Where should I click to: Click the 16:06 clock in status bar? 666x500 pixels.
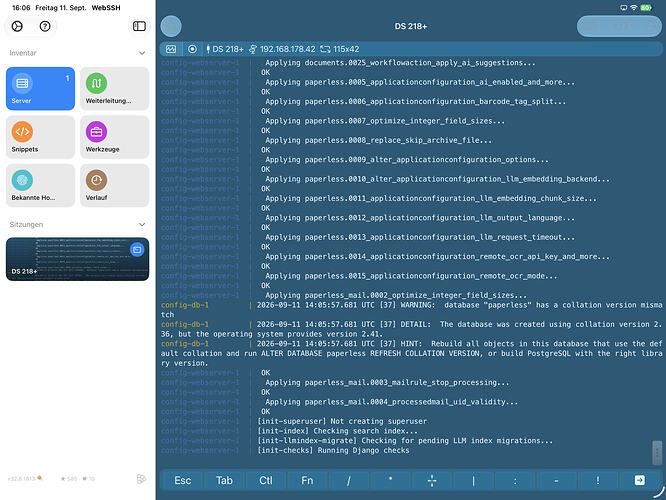[21, 8]
